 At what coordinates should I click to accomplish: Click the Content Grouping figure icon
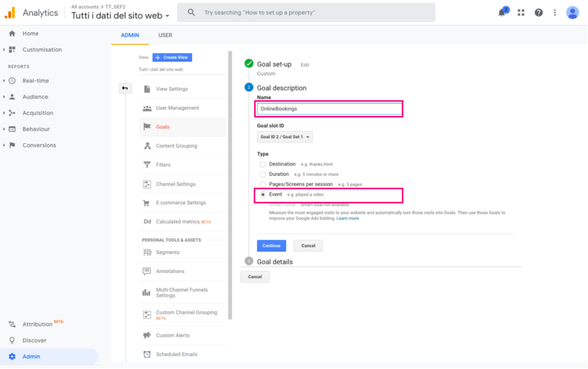147,146
